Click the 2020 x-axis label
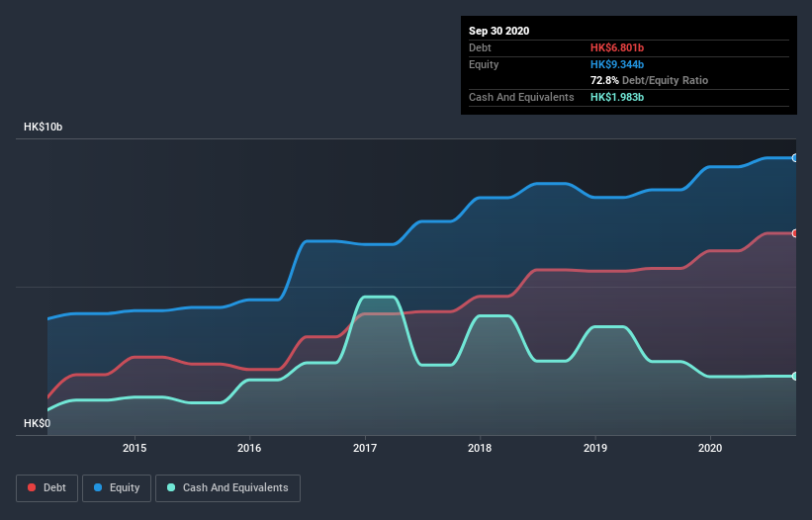 coord(710,448)
